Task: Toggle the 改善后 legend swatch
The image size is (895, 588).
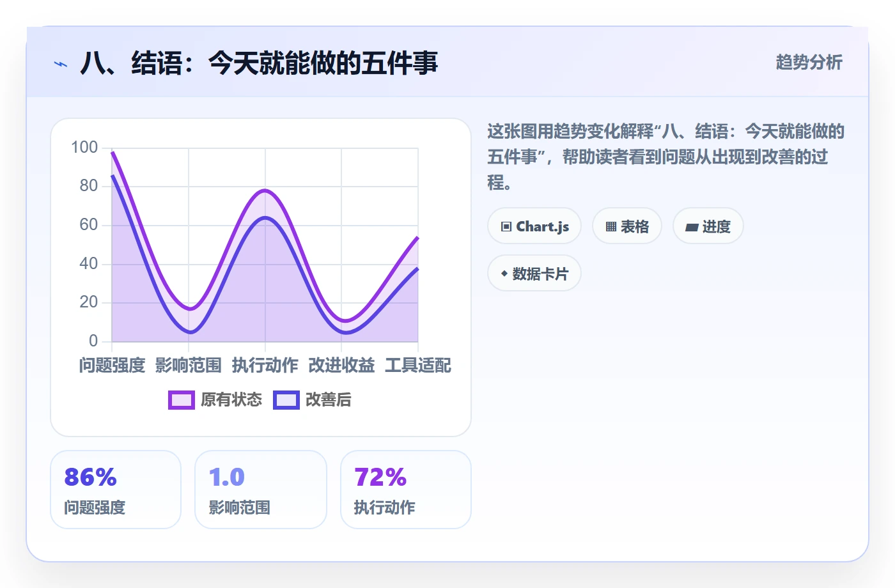Action: (286, 400)
